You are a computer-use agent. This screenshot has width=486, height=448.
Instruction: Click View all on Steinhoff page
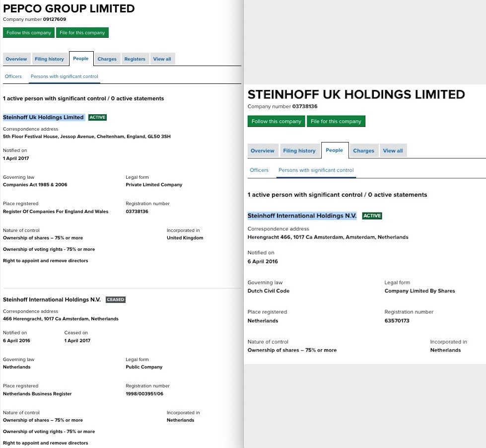393,150
